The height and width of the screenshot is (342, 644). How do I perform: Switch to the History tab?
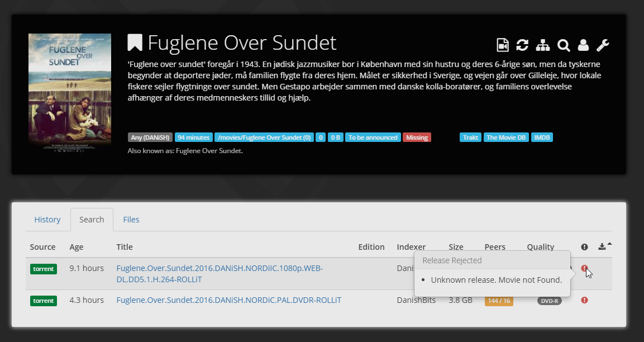click(x=47, y=220)
